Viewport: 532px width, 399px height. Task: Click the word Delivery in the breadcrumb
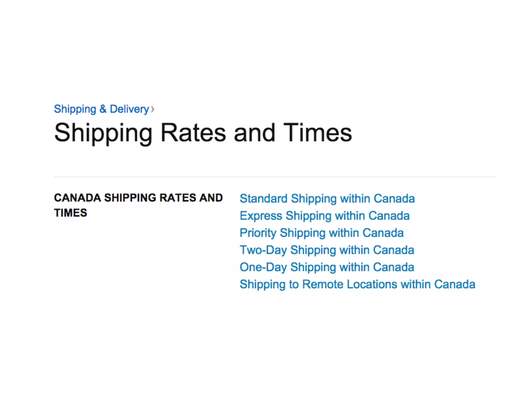pos(129,109)
